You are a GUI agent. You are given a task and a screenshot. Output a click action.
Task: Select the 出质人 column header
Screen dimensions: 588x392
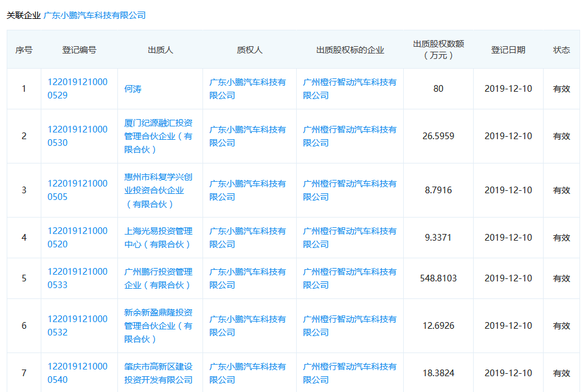pos(161,50)
